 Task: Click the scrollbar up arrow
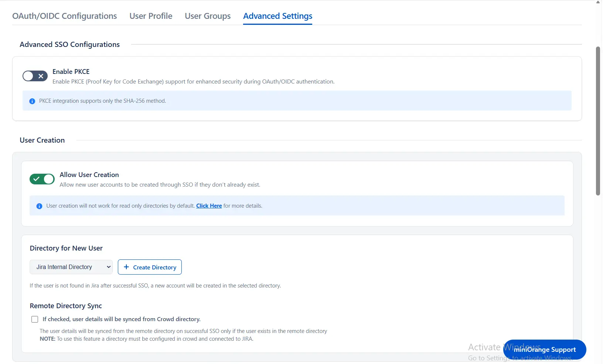click(598, 2)
